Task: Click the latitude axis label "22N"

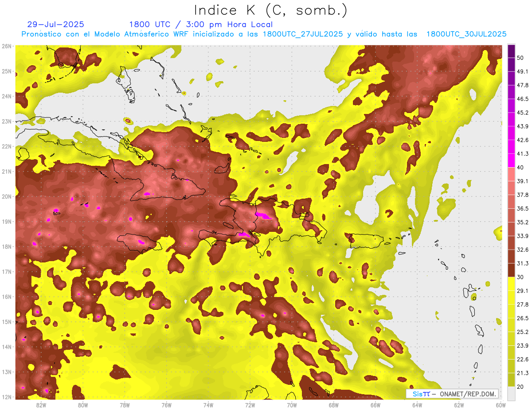Action: pyautogui.click(x=7, y=146)
